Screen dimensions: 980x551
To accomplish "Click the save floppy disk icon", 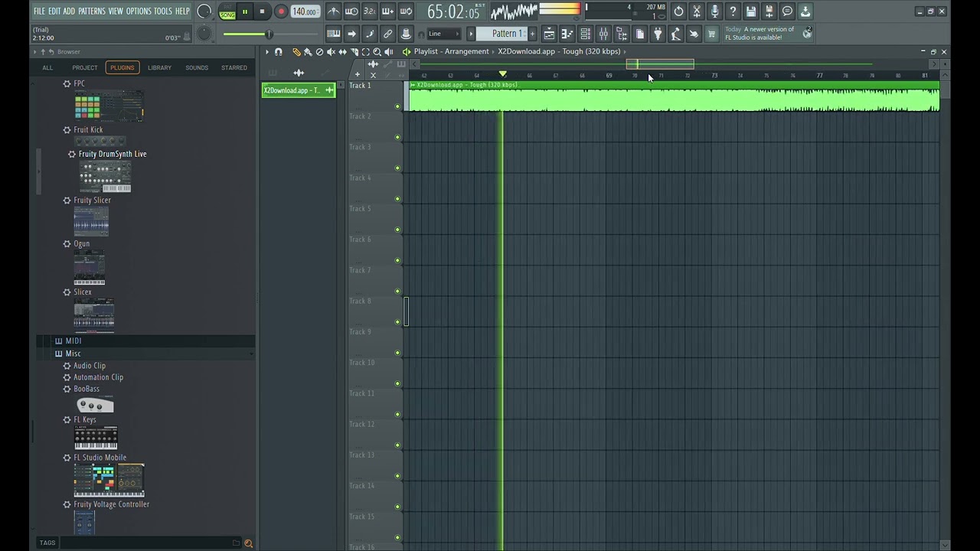I will point(751,11).
